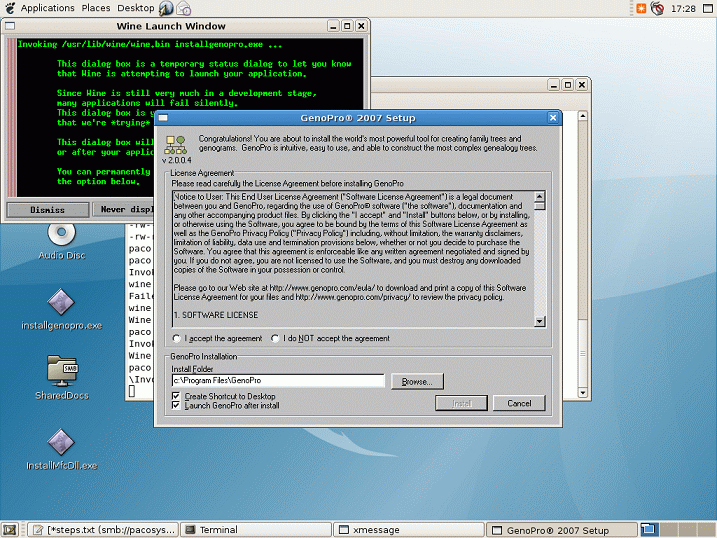
Task: Toggle 'Create Shortcut to Desktop' checkbox
Action: (x=176, y=396)
